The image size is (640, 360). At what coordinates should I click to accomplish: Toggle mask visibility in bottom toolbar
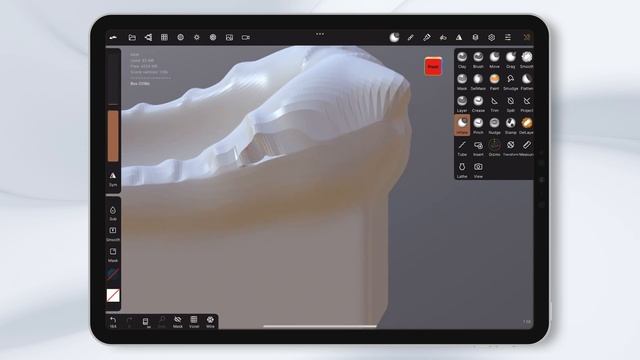coord(178,322)
